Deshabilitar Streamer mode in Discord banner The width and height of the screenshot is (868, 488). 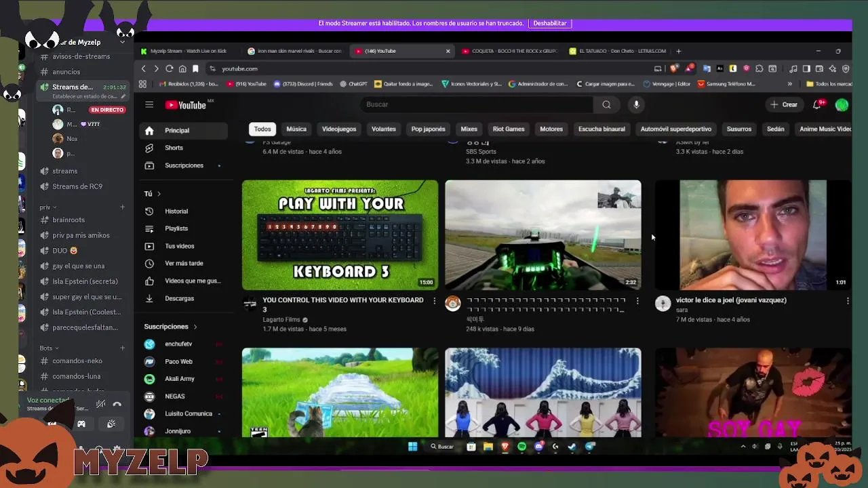click(x=549, y=23)
